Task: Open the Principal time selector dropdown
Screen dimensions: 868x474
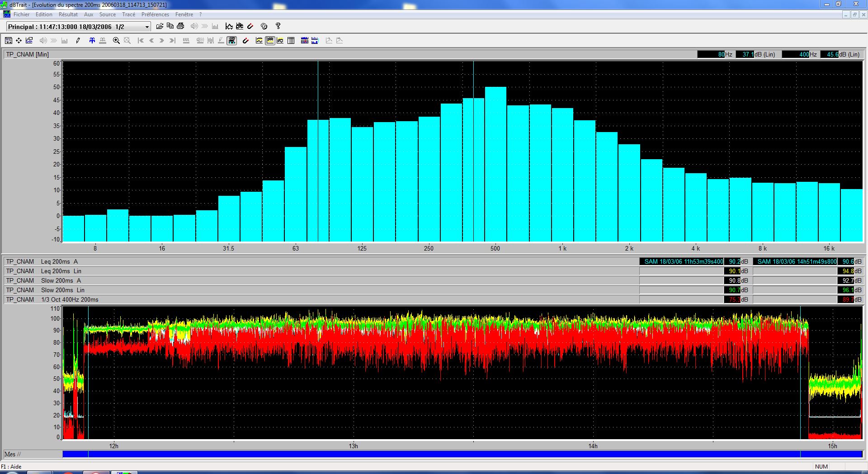Action: tap(146, 27)
